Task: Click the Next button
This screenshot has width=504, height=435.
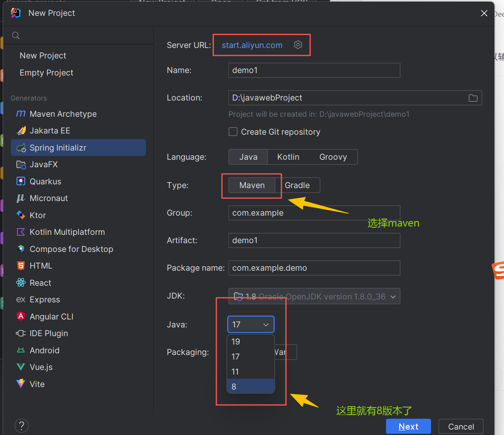Action: click(408, 426)
